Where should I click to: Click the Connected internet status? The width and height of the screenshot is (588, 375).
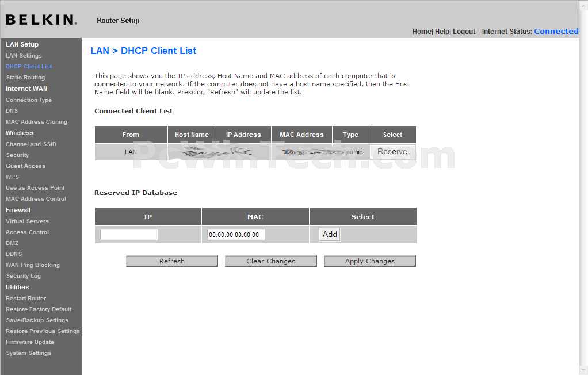click(556, 32)
